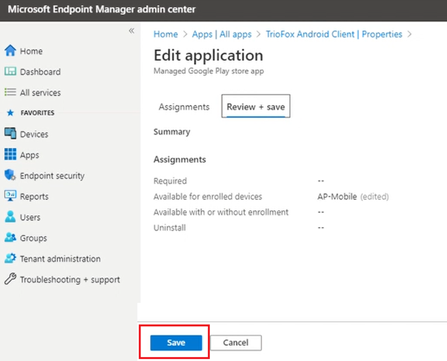Click the Groups people icon
Viewport: 447px width, 361px height.
(x=10, y=237)
